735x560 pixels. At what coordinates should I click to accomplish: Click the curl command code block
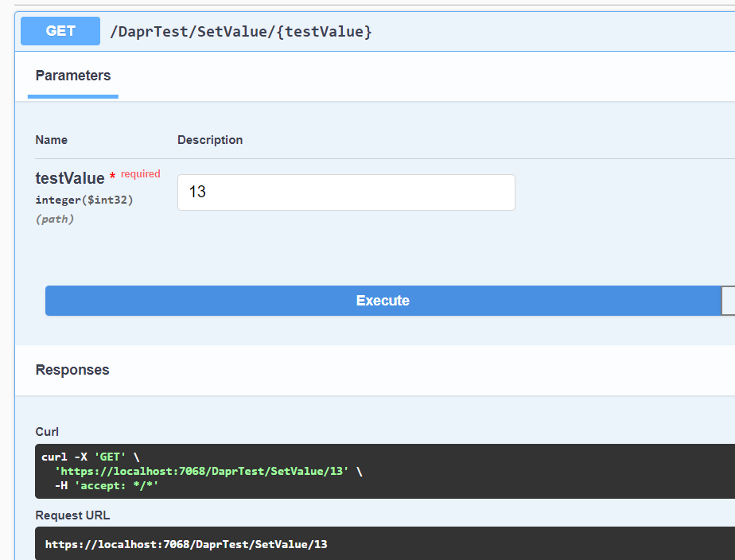[385, 471]
